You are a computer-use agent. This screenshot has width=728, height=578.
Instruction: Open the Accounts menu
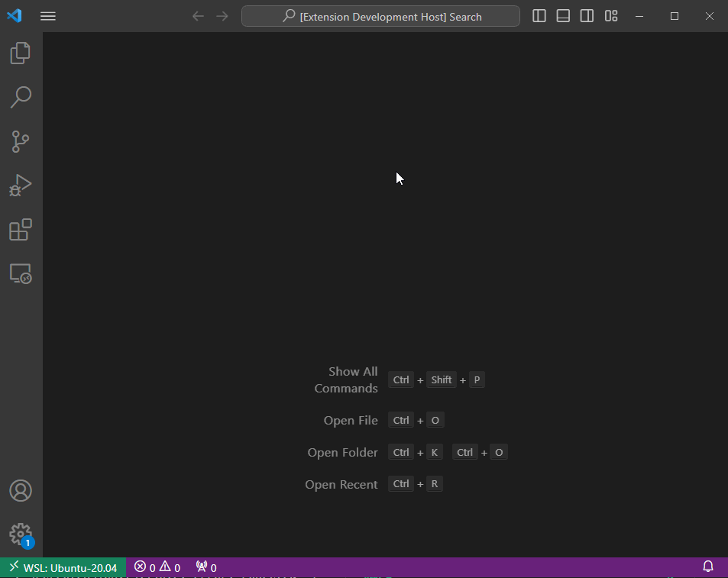21,490
